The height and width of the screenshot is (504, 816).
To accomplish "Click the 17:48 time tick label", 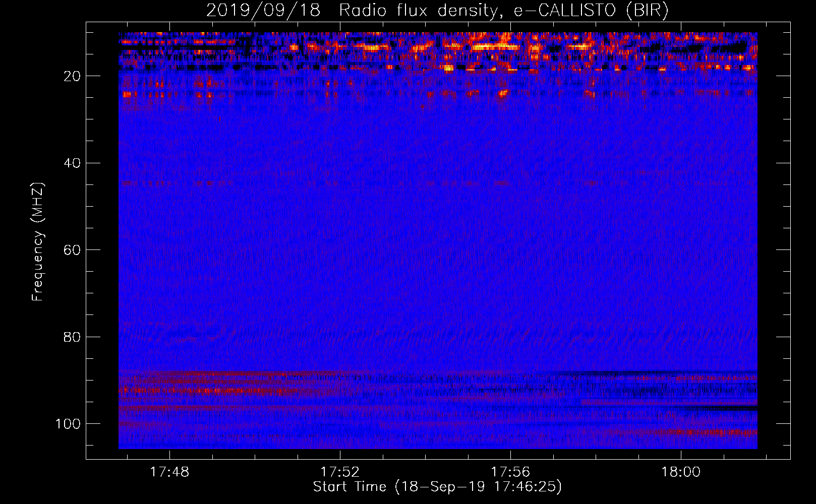I will 169,472.
